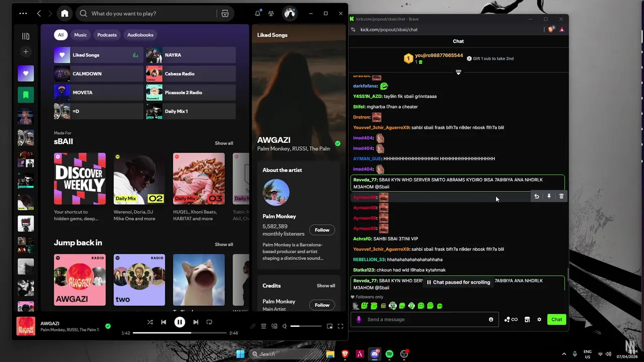Screen dimensions: 644x362
Task: Adjust the Spotify volume slider
Action: (x=305, y=326)
